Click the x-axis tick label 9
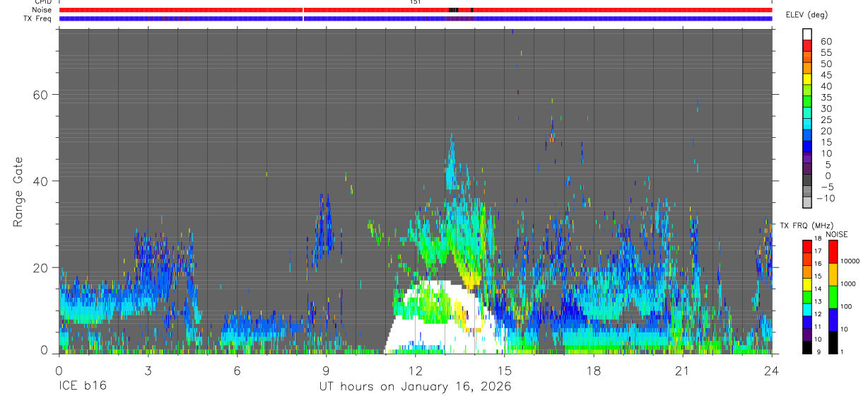Image resolution: width=868 pixels, height=401 pixels. click(x=326, y=370)
